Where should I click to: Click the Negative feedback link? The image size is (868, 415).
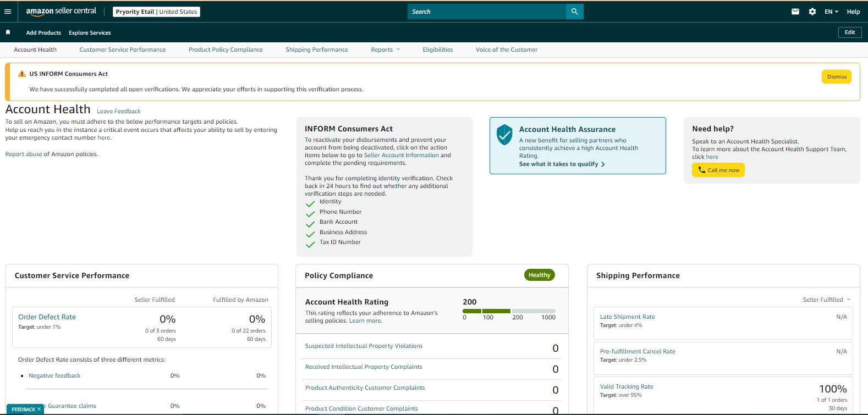click(x=54, y=375)
